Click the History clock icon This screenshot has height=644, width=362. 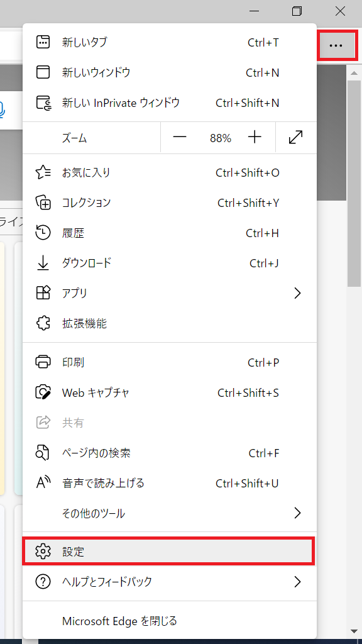[x=43, y=233]
